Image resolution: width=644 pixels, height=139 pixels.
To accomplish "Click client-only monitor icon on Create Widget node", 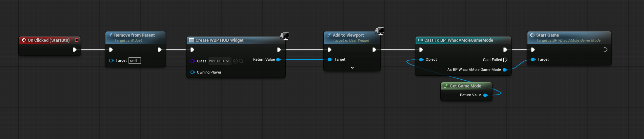I will pyautogui.click(x=285, y=36).
